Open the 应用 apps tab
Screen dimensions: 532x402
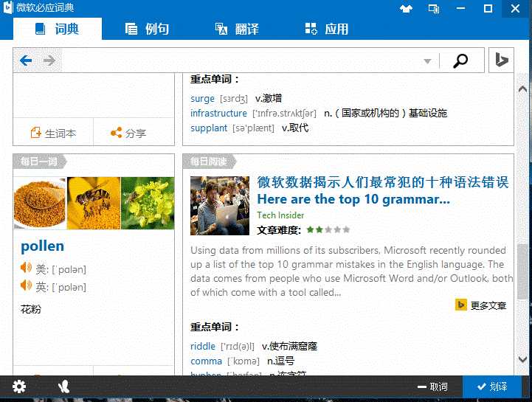pyautogui.click(x=326, y=29)
